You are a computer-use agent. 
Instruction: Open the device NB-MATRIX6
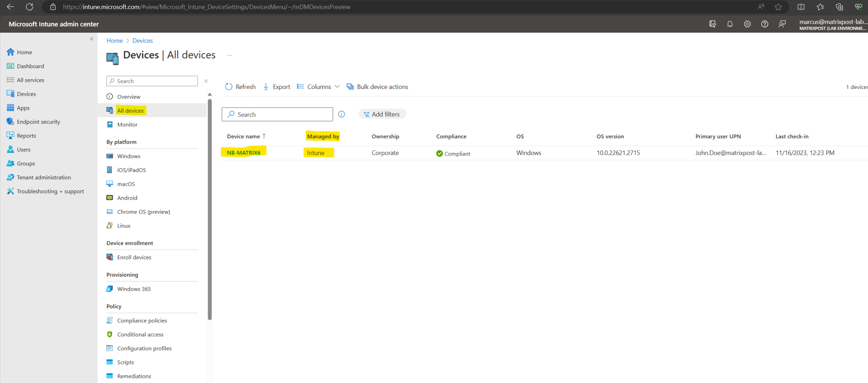pyautogui.click(x=243, y=153)
